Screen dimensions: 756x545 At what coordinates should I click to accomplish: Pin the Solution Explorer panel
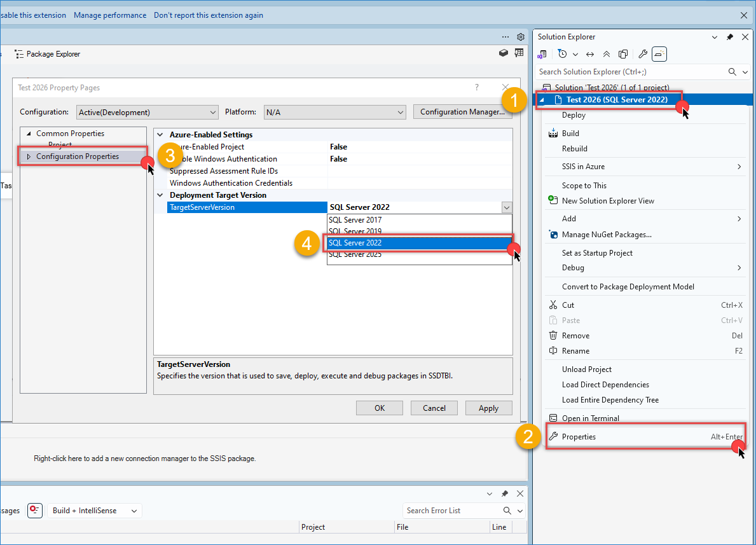[x=729, y=36]
